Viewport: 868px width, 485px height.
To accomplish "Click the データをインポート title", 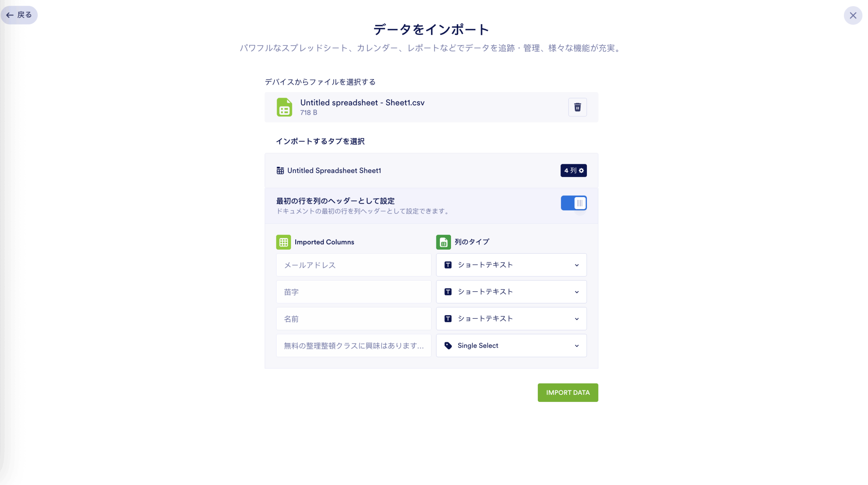I will 431,30.
